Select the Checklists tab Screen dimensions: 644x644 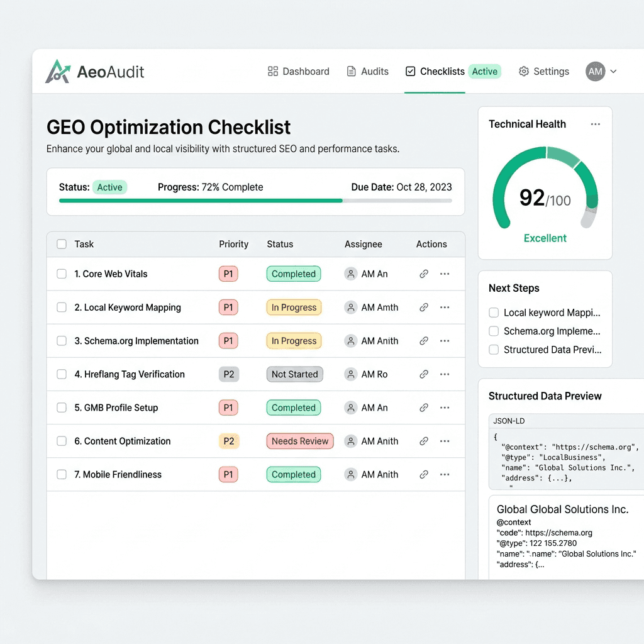(x=435, y=72)
